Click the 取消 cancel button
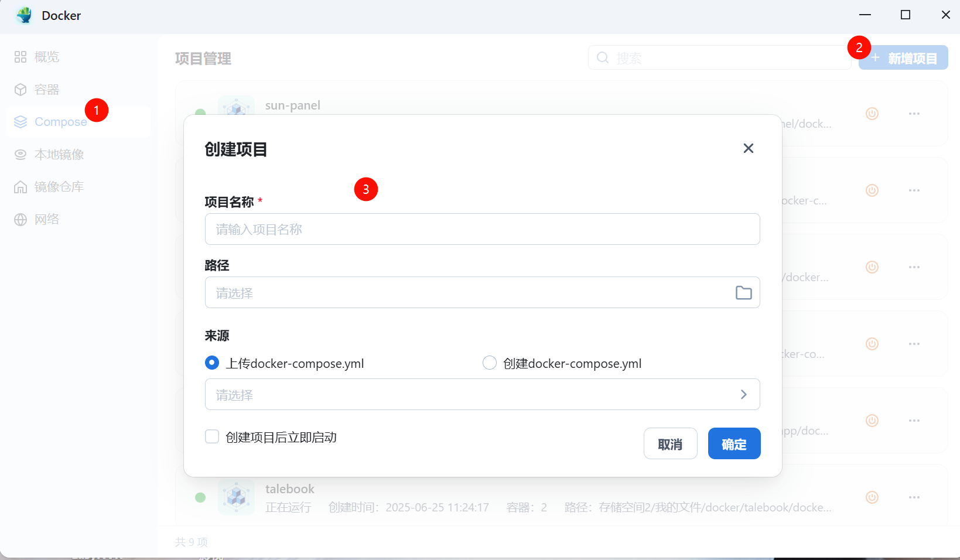Viewport: 960px width, 560px height. [671, 443]
